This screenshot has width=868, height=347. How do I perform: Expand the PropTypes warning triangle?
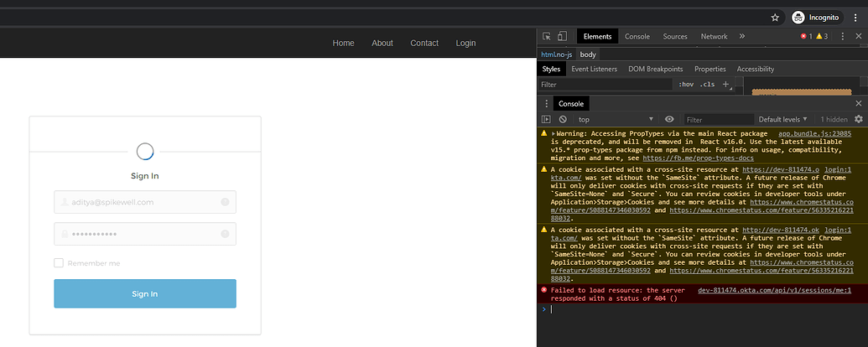pos(553,134)
